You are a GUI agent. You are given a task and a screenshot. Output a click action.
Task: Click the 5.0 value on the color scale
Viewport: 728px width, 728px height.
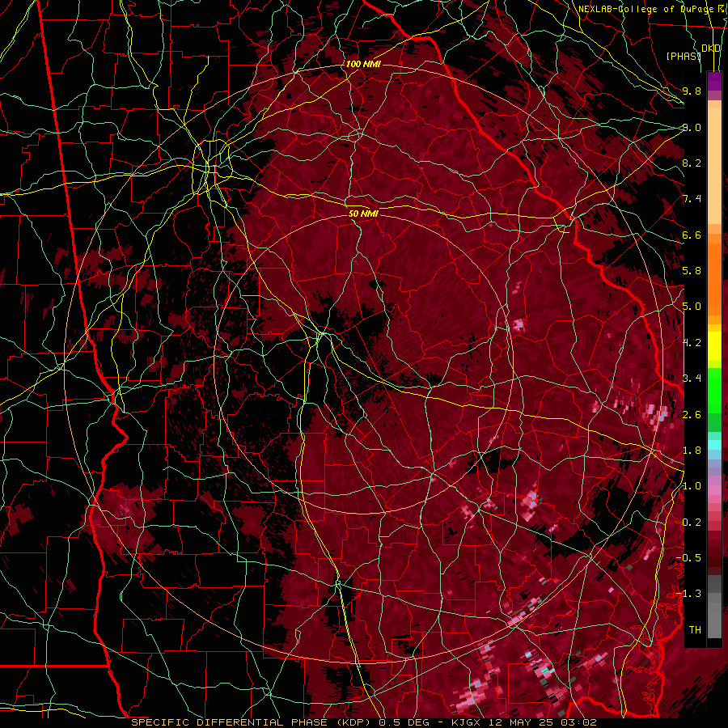tap(692, 307)
